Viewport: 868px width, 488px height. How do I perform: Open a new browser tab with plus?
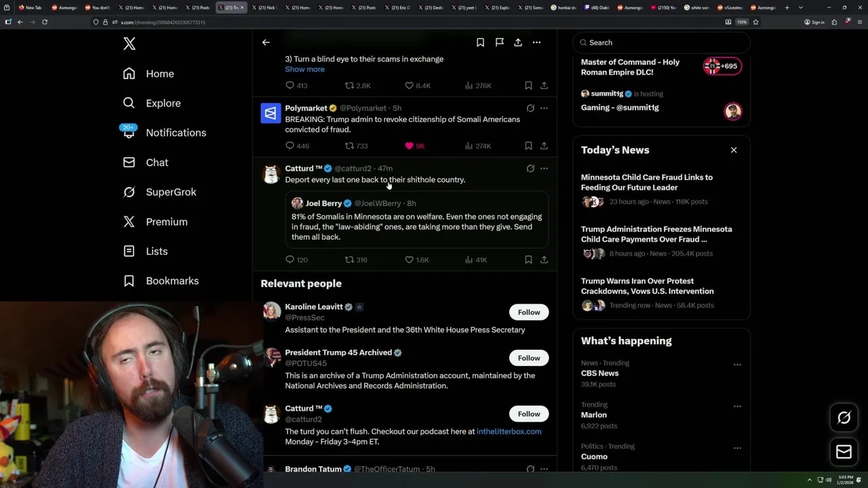pyautogui.click(x=787, y=7)
